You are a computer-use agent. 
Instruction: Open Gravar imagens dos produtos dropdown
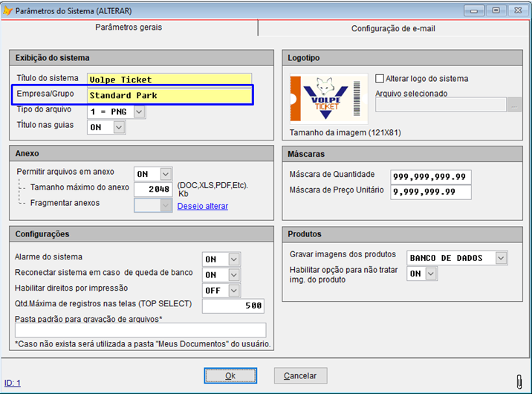pos(502,258)
